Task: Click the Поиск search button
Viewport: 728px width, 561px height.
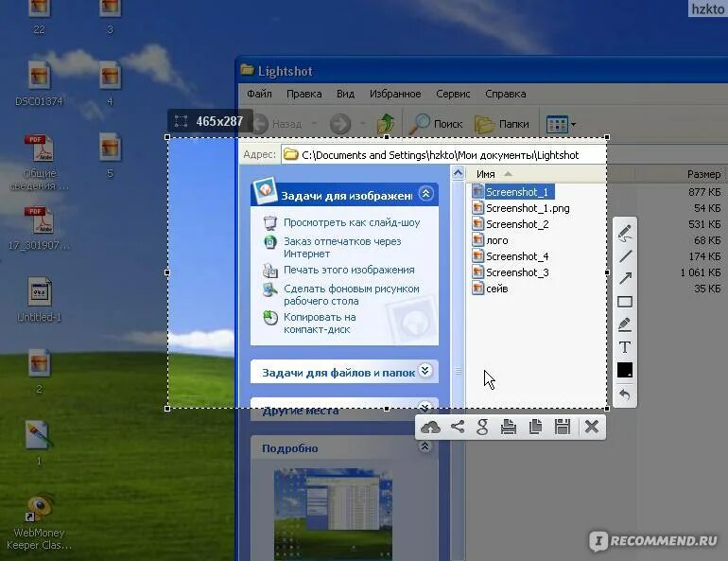Action: (436, 124)
